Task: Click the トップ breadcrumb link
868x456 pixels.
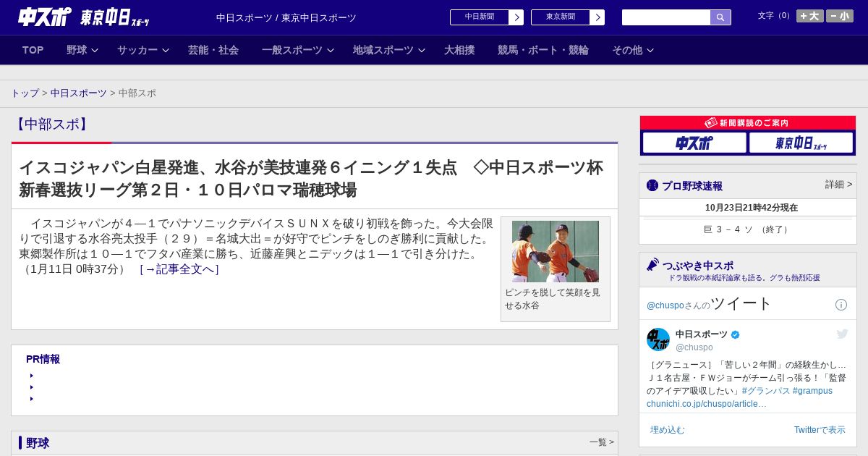Action: click(25, 93)
